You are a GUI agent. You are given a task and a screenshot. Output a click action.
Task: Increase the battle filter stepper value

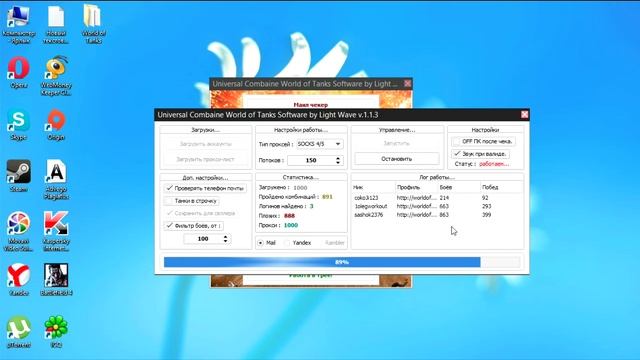tap(225, 236)
